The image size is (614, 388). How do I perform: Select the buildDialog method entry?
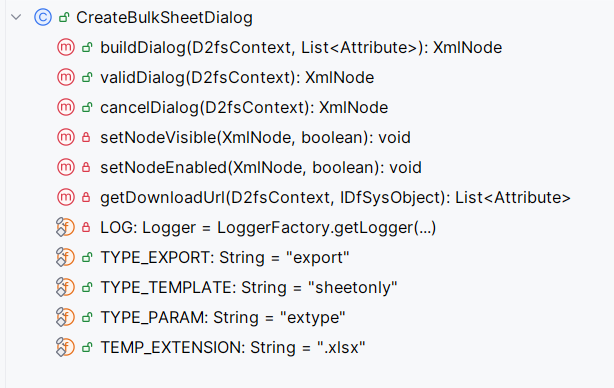(x=301, y=47)
